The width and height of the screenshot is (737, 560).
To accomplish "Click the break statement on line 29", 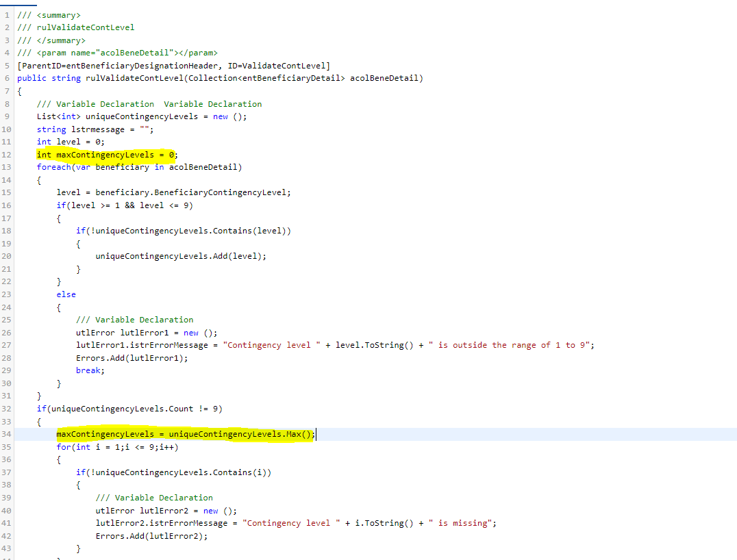I will pos(86,370).
